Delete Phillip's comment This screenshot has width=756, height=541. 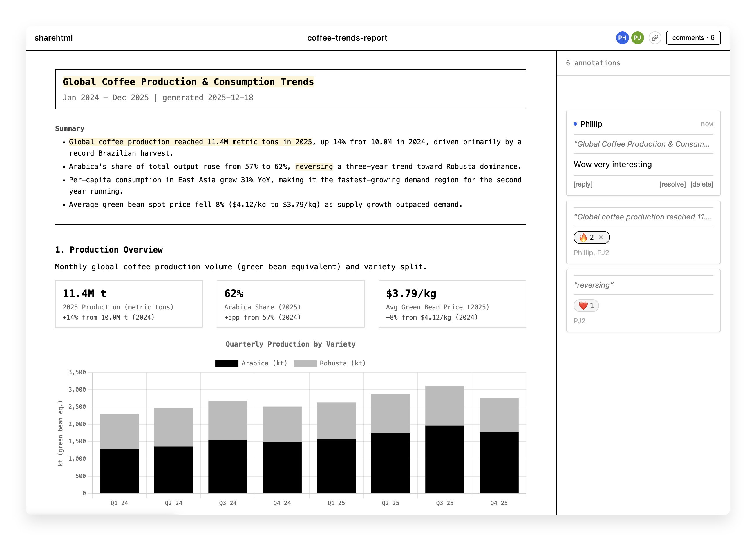pyautogui.click(x=701, y=184)
